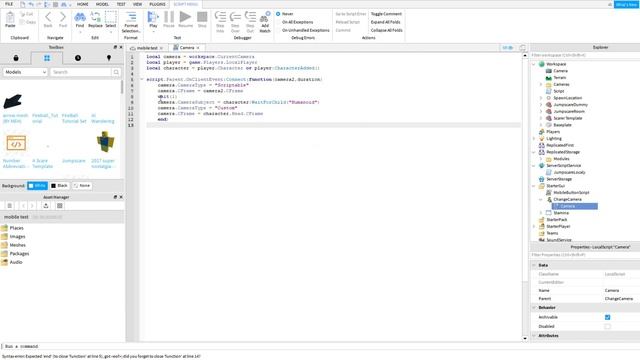Open Toolbox Creations lightbulb tab
This screenshot has width=640, height=360.
pos(109,58)
